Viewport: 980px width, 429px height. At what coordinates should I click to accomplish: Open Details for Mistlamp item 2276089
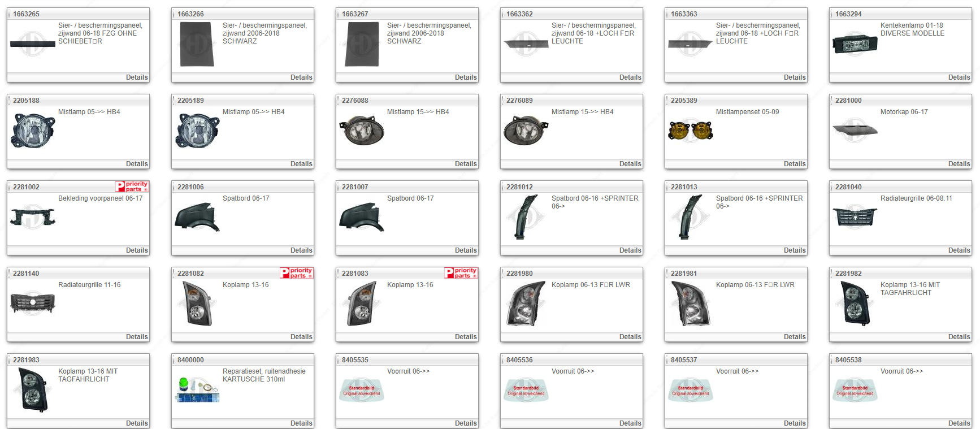[630, 164]
